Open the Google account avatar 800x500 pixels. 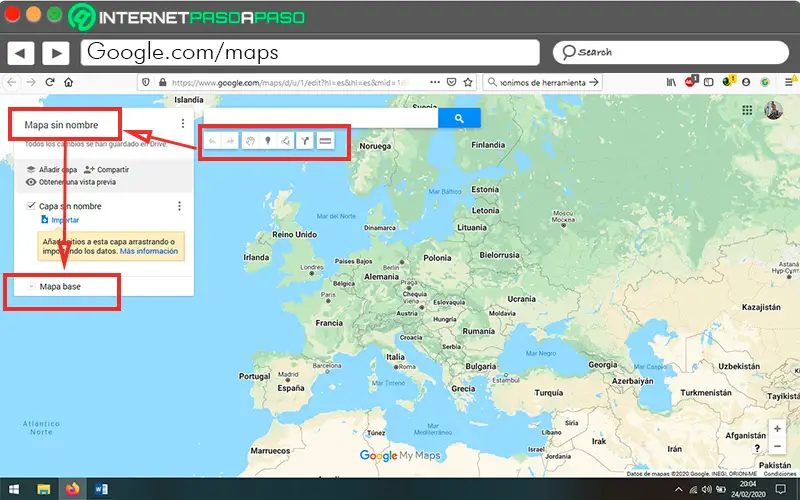[x=773, y=110]
